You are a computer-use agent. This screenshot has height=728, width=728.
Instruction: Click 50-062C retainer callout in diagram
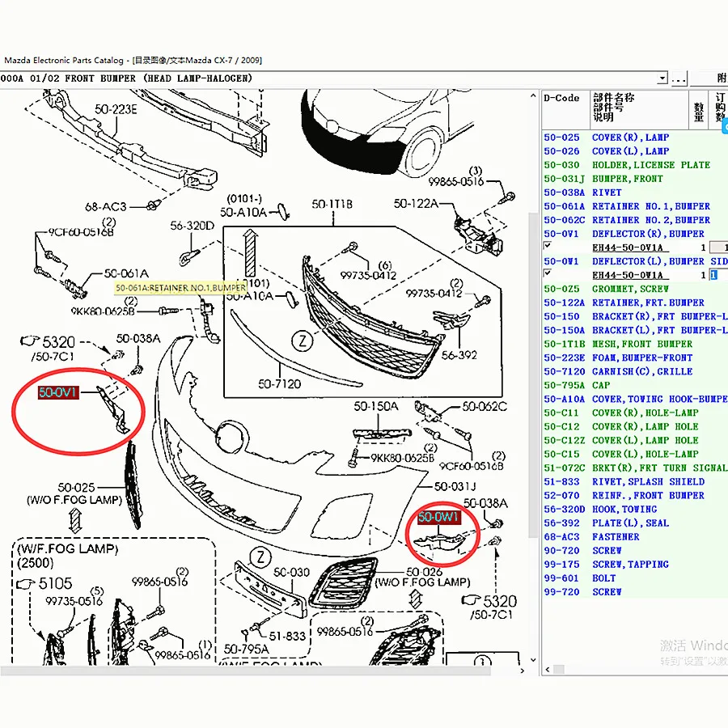coord(485,407)
